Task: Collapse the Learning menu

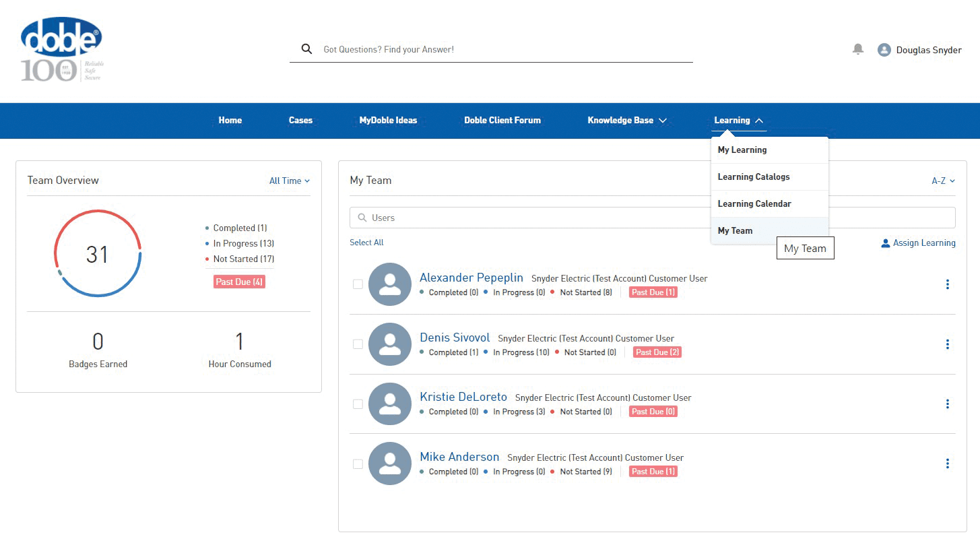Action: click(x=739, y=121)
